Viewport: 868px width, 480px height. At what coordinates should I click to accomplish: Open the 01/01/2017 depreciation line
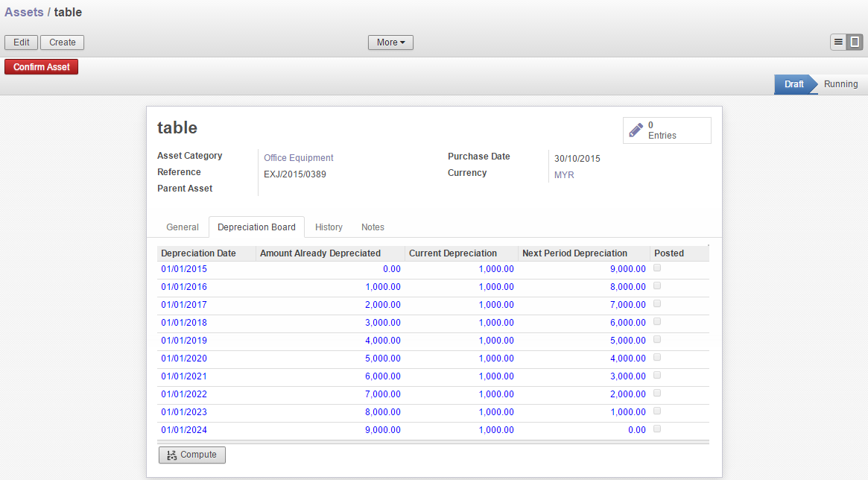click(184, 304)
